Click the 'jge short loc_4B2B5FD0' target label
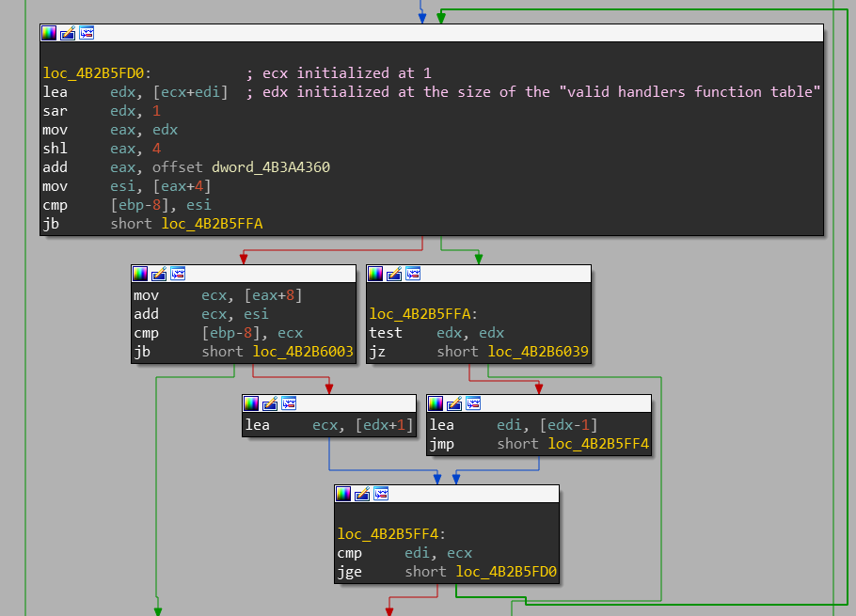The image size is (856, 616). click(506, 572)
